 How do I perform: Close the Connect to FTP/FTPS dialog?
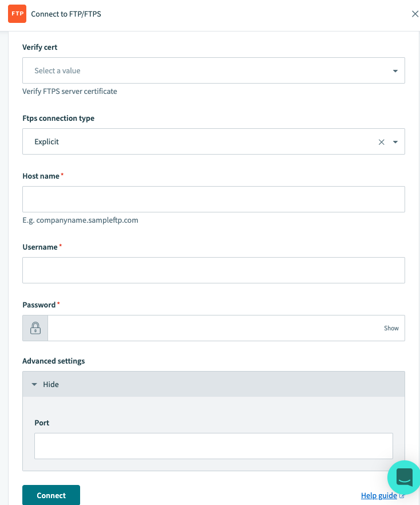(x=415, y=14)
